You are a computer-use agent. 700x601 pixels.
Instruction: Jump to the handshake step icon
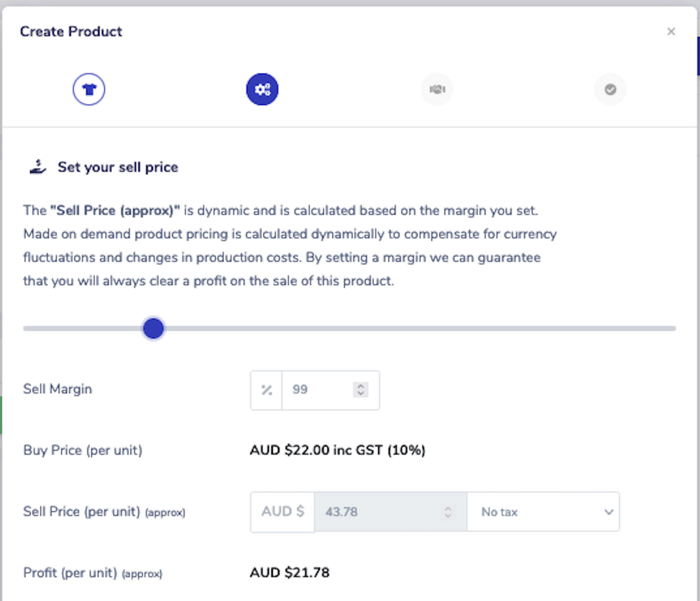(x=437, y=89)
